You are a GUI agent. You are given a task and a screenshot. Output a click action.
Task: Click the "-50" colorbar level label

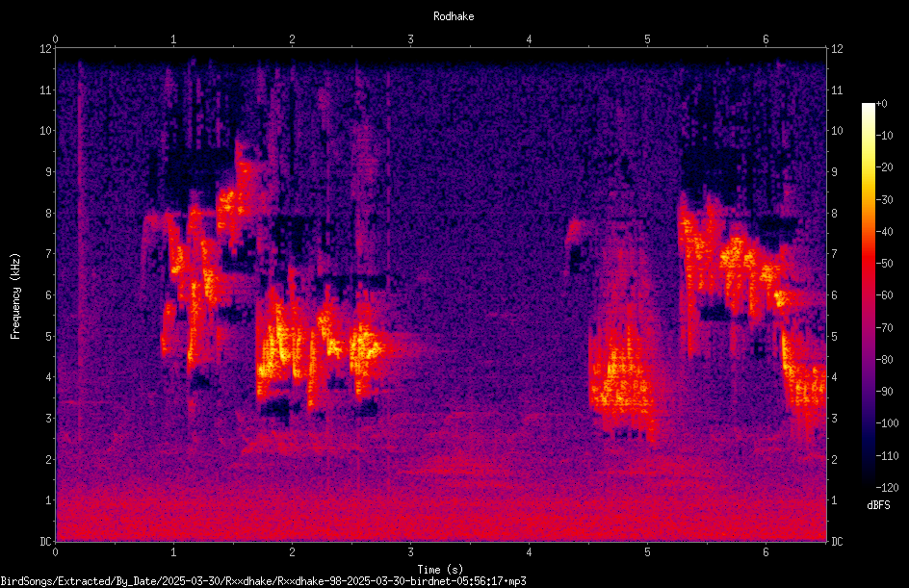[x=885, y=264]
